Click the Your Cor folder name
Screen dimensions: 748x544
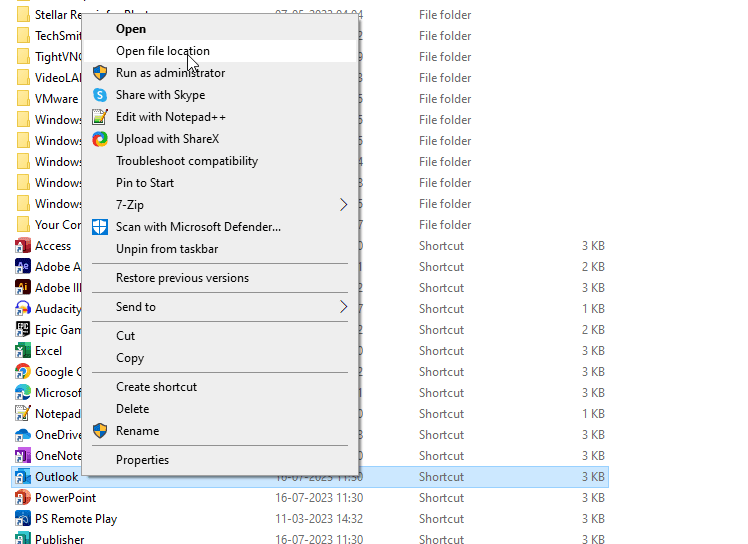coord(58,225)
